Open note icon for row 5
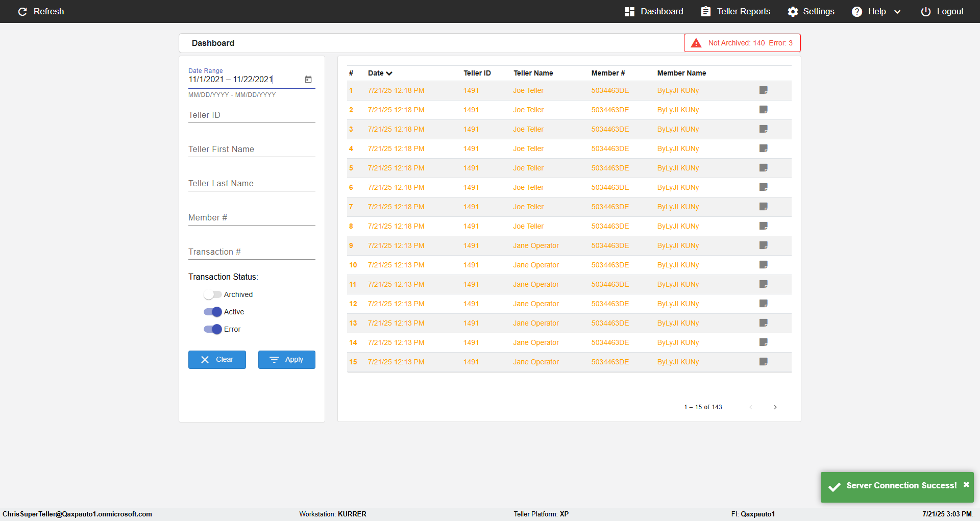 tap(764, 168)
